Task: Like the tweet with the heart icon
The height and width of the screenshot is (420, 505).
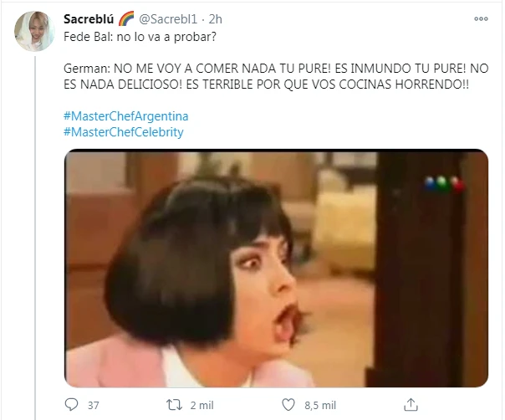Action: [288, 405]
